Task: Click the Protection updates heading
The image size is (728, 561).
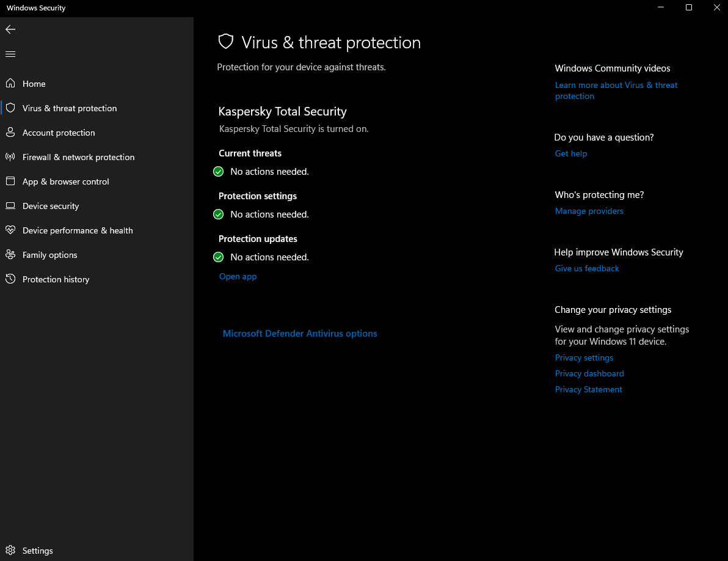Action: (x=258, y=239)
